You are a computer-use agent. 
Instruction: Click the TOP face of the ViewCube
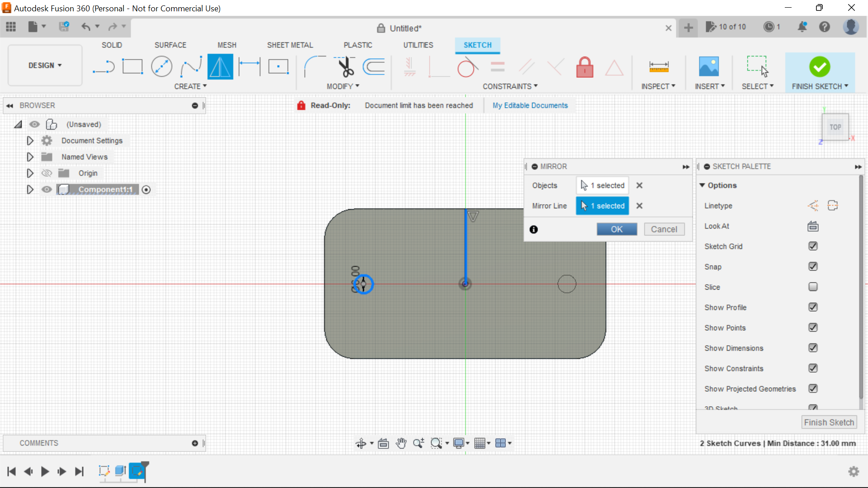click(835, 127)
